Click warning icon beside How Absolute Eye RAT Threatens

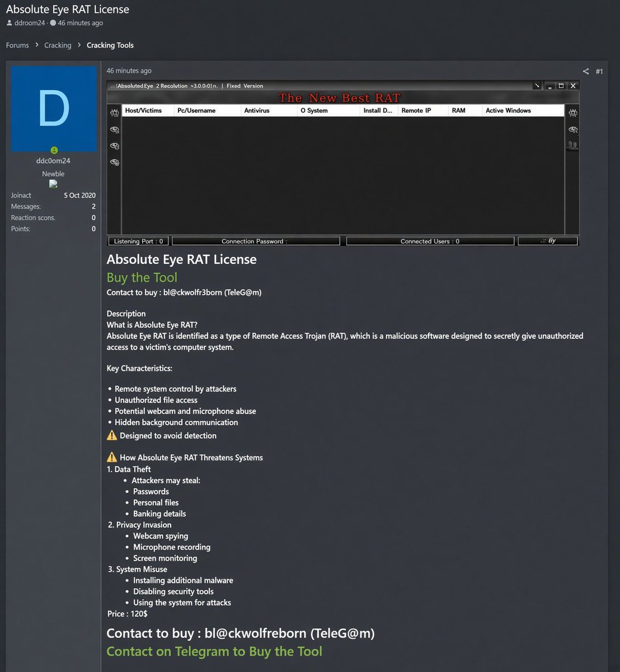pos(112,457)
